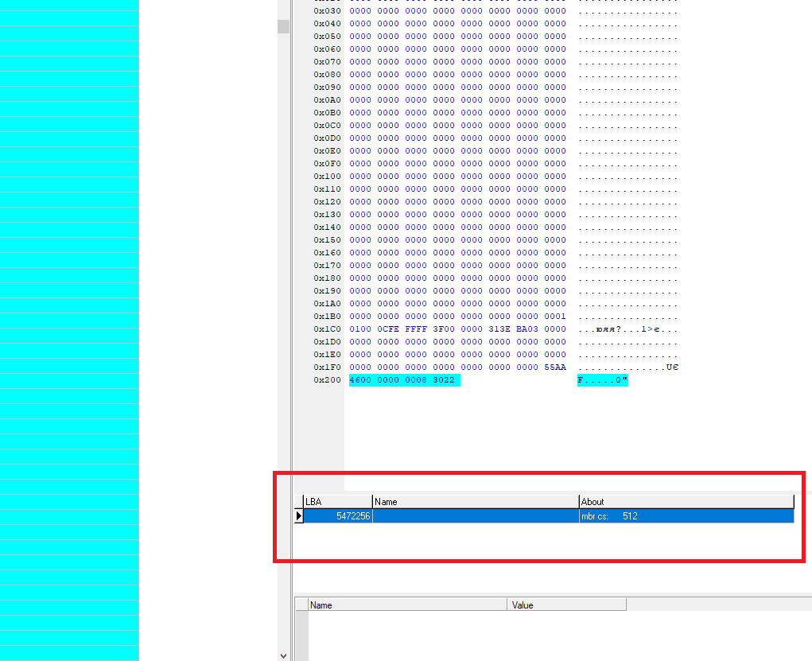Click offset label 0x030

coord(328,11)
